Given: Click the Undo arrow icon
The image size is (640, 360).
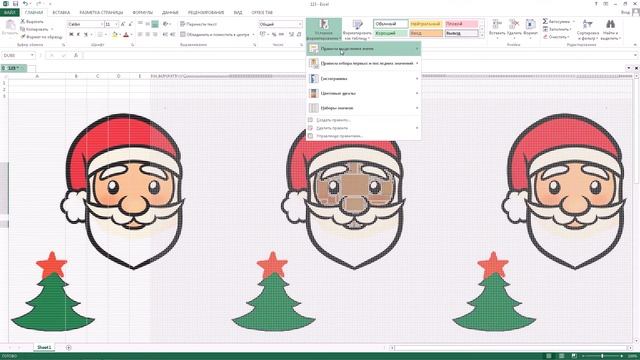Looking at the screenshot, I should [25, 4].
